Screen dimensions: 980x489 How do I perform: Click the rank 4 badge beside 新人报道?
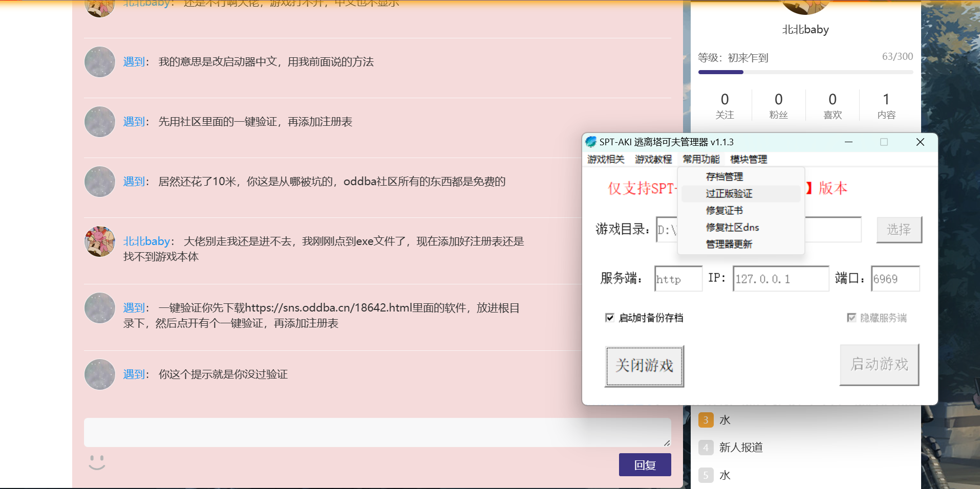[x=706, y=448]
